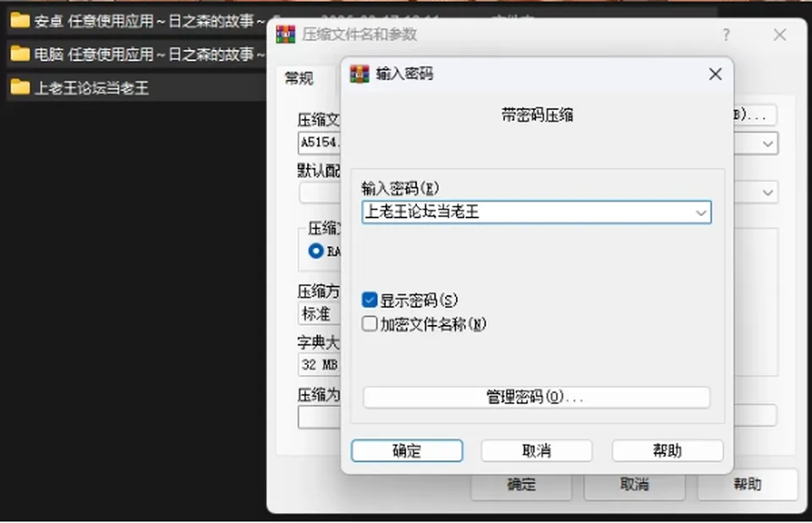Close the 压缩文件名和参数 window
812x523 pixels.
pos(779,35)
